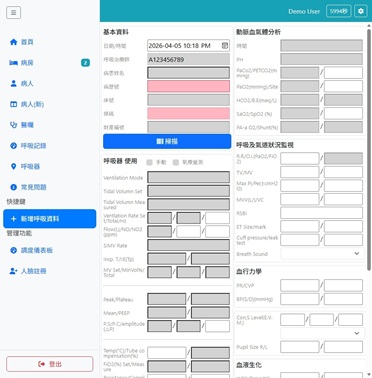Click the vertical scrollbar of the form

click(369, 150)
